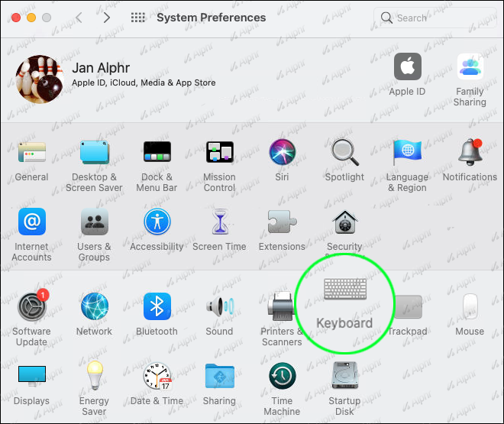Viewport: 504px width, 424px height.
Task: Show all preferences grid button
Action: pos(138,18)
